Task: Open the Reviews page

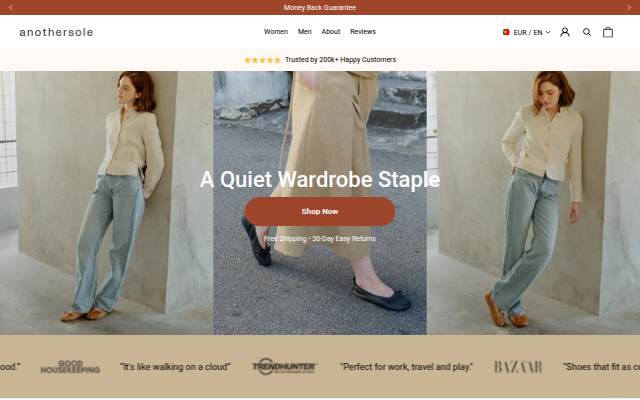Action: [x=363, y=31]
